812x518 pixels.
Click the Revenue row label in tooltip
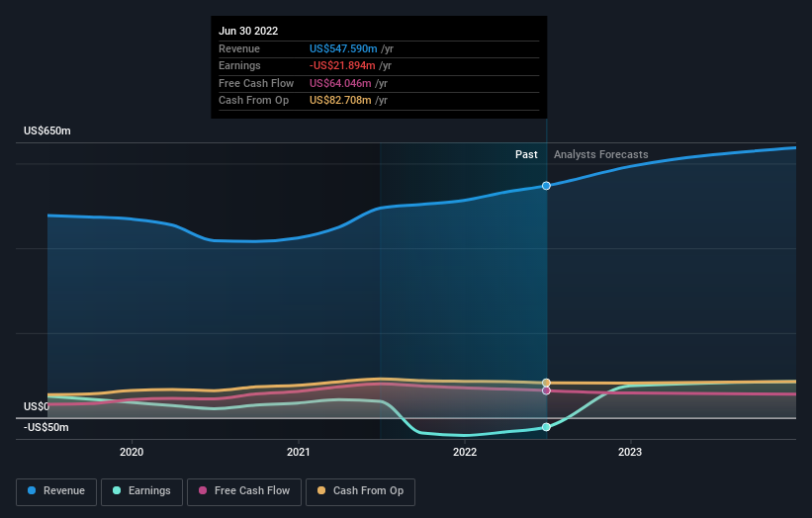coord(239,48)
